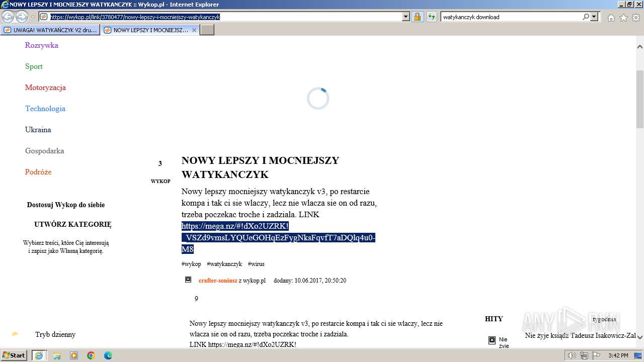644x362 pixels.
Task: Open the Windows Start menu
Action: pyautogui.click(x=14, y=355)
